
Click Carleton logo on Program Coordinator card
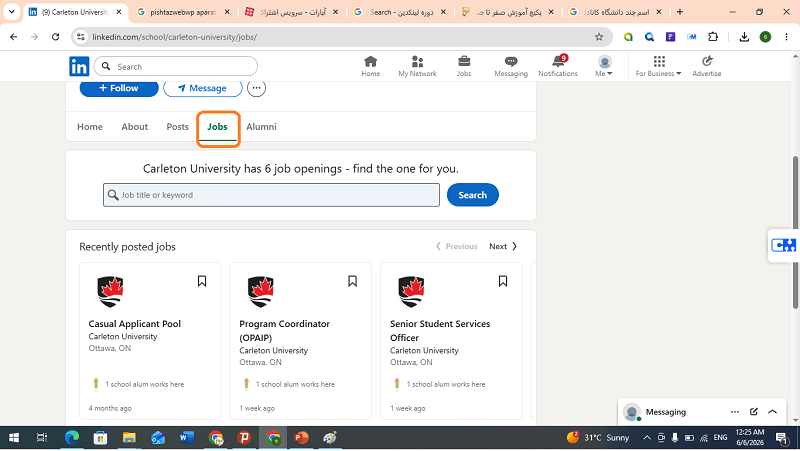[261, 292]
